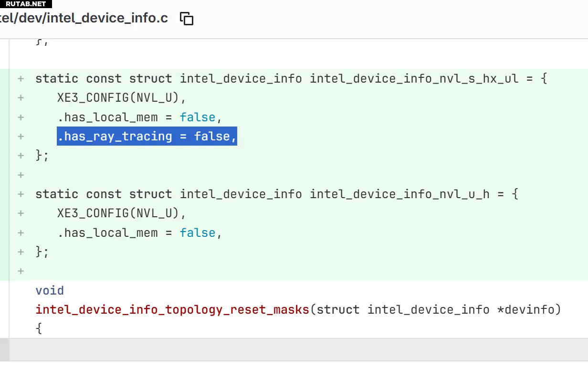Click the intel_device_info_nvl_s_hx_ul identifier
The height and width of the screenshot is (370, 588).
pos(414,79)
